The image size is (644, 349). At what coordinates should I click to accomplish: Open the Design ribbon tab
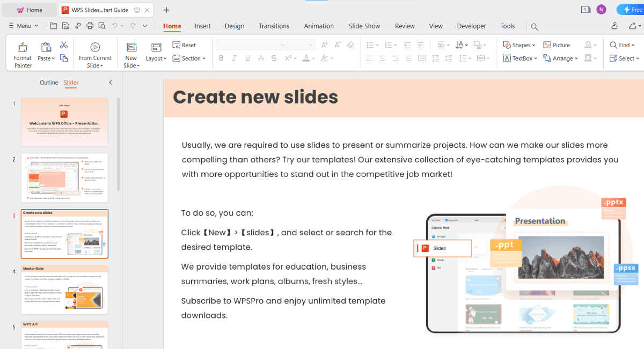[x=235, y=26]
